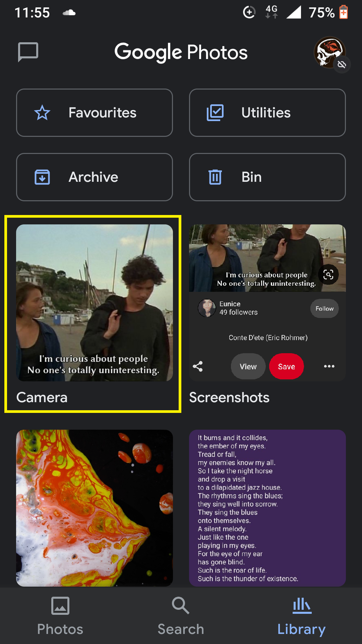Open Favourites button
This screenshot has height=644, width=362.
click(95, 113)
